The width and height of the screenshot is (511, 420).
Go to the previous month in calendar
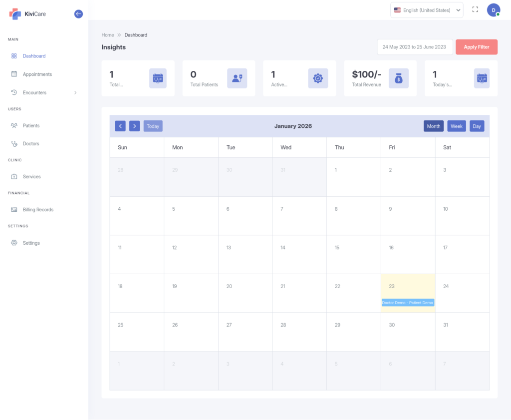coord(120,126)
